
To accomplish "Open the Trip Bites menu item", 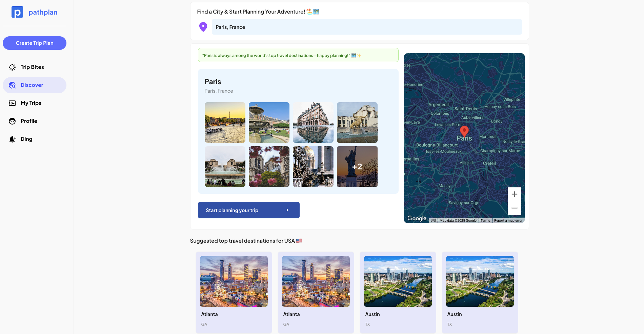I will 35,67.
